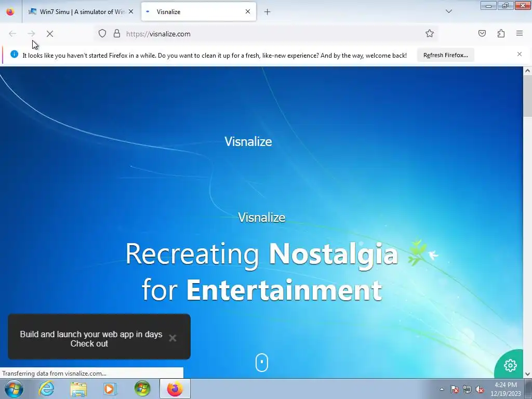Open the settings gear on the page
Image resolution: width=532 pixels, height=399 pixels.
coord(510,365)
